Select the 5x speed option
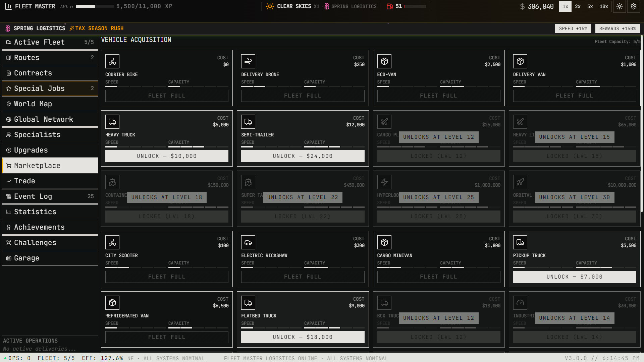 click(590, 6)
